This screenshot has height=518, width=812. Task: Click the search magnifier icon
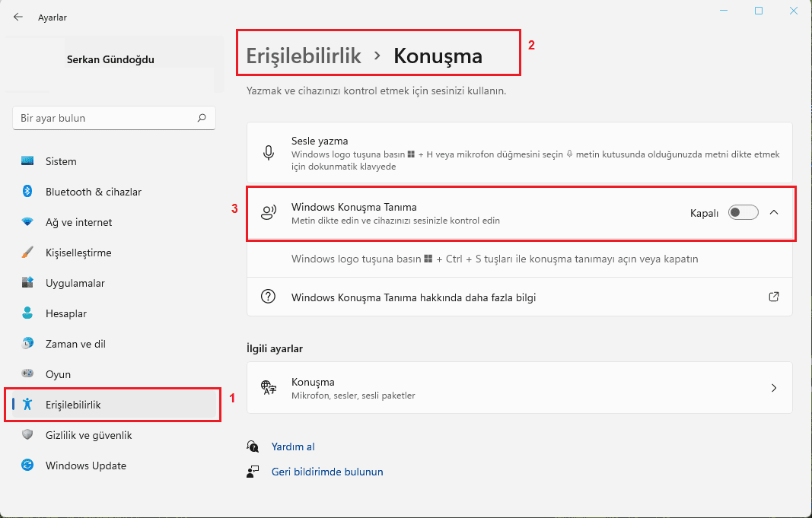click(202, 118)
